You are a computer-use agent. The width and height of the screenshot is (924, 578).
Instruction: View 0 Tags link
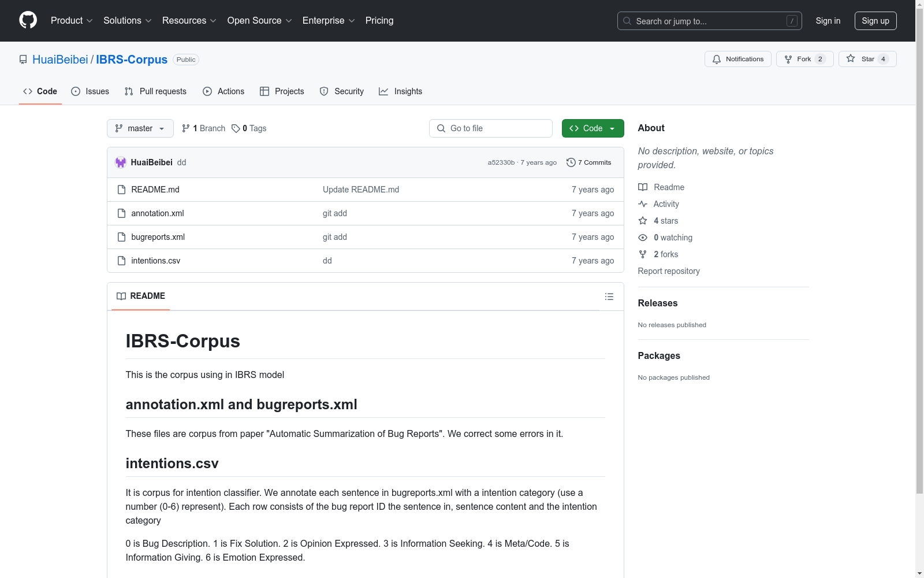tap(249, 128)
